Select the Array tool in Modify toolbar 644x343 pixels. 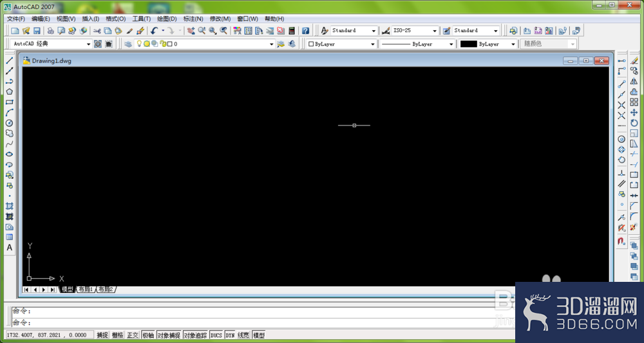point(634,102)
